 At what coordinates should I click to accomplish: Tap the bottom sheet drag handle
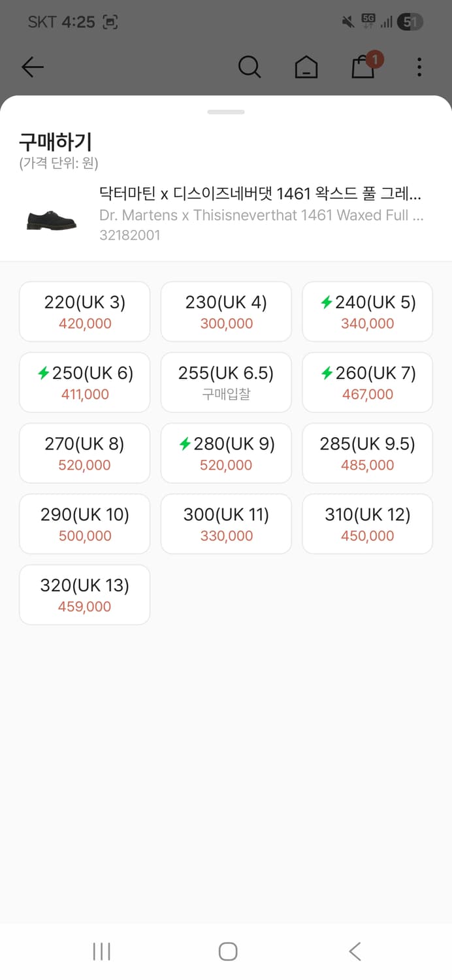(226, 112)
